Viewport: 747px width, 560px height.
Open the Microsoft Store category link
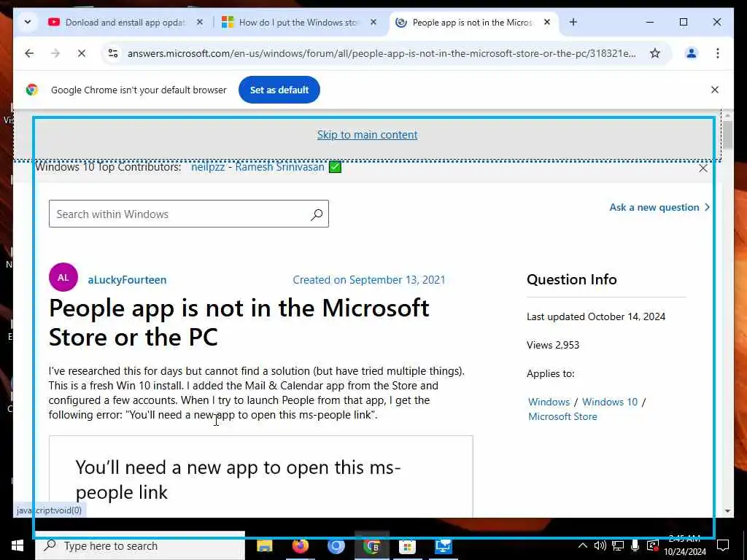point(562,416)
